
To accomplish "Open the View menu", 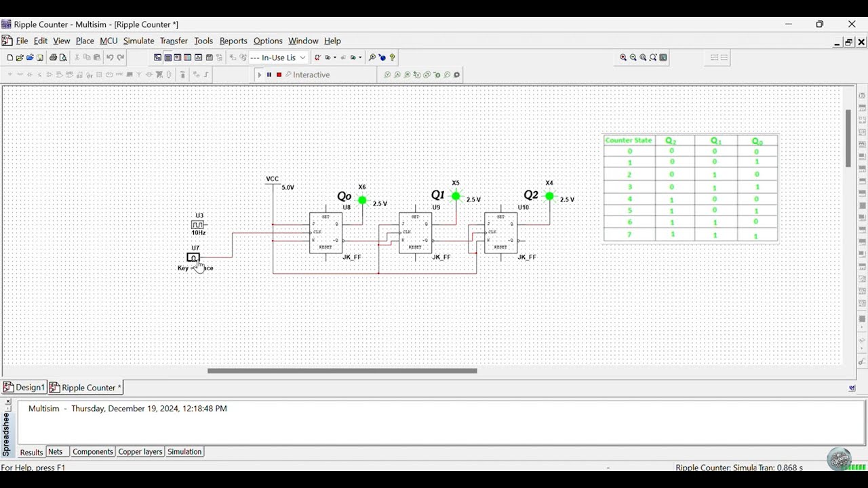I will pos(62,41).
